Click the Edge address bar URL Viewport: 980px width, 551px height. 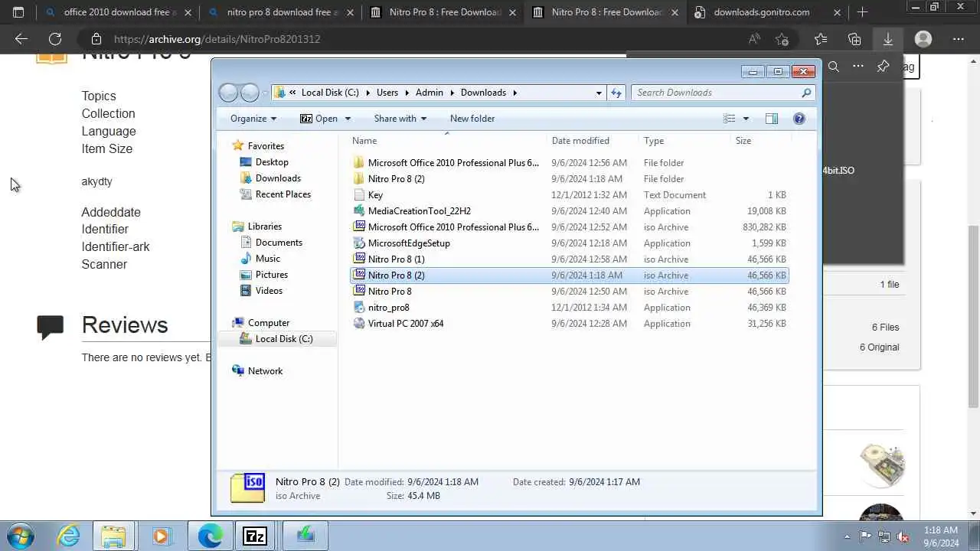pos(217,39)
